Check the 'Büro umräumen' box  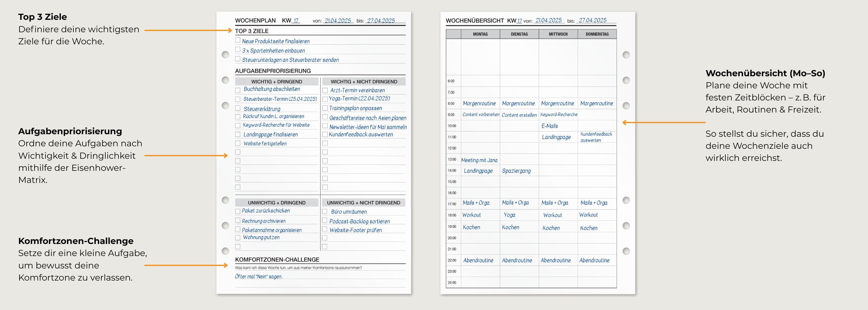click(325, 212)
